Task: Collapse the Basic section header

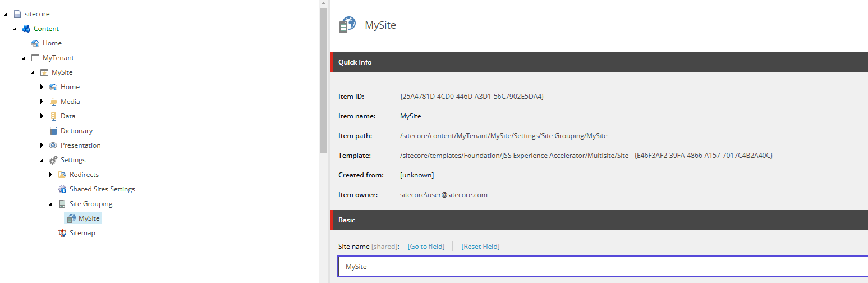Action: pos(599,220)
